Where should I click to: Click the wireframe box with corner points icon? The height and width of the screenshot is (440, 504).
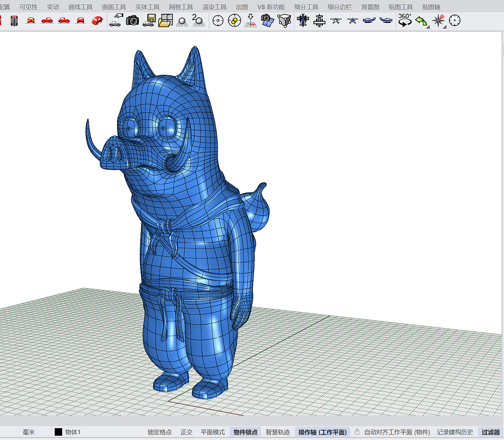284,20
